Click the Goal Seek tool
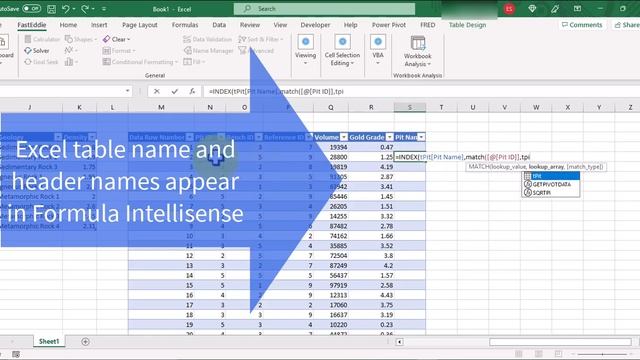 coord(41,62)
